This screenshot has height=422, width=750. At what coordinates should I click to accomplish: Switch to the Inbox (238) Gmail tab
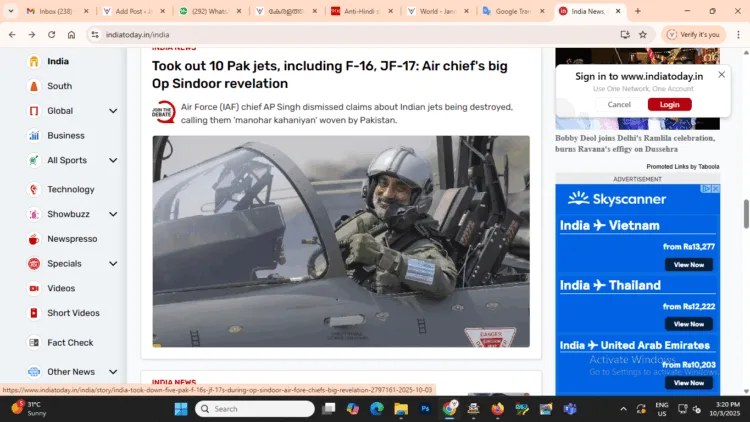click(48, 11)
